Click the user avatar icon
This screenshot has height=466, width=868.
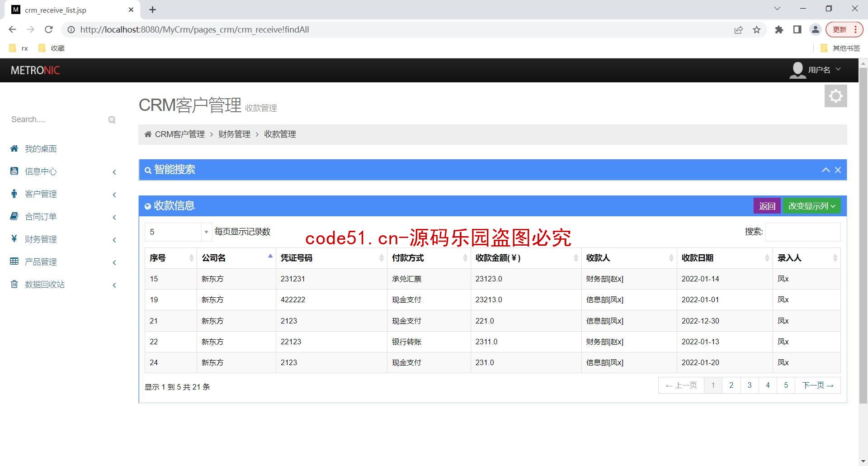(797, 70)
